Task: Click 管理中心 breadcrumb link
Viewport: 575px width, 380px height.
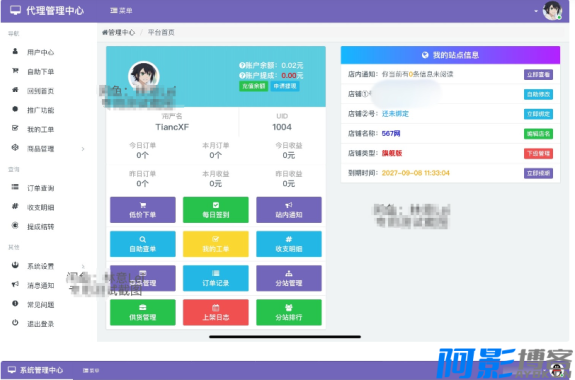Action: coord(118,33)
